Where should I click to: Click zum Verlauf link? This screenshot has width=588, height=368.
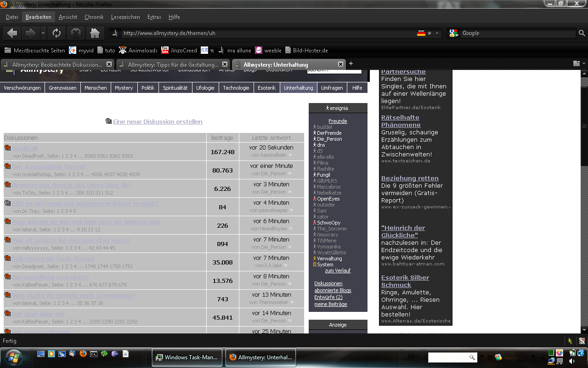[338, 270]
